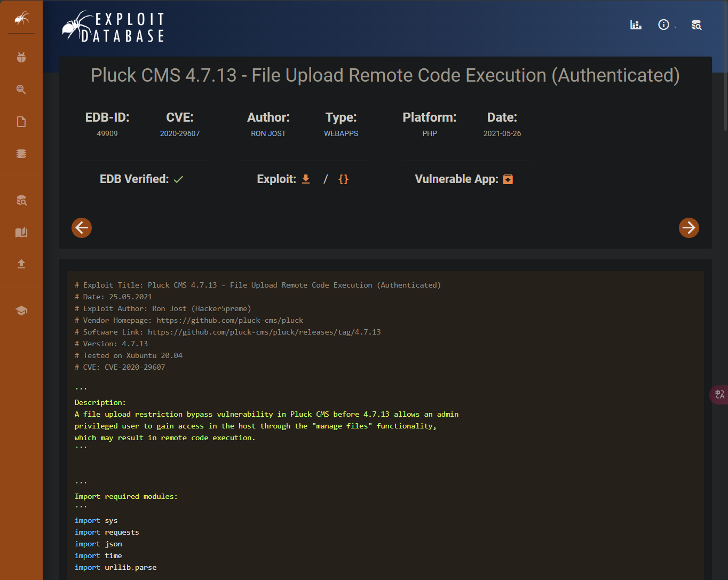Viewport: 728px width, 580px height.
Task: View raw exploit via curly braces icon
Action: (343, 179)
